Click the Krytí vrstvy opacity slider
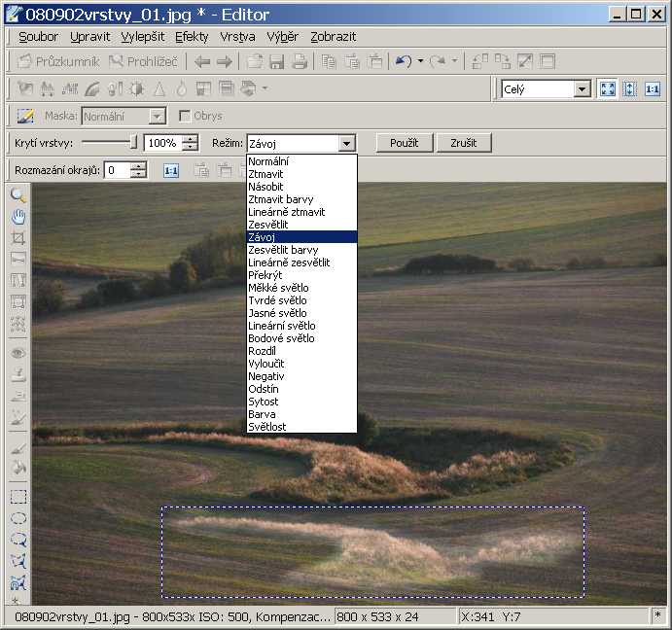 pyautogui.click(x=133, y=143)
